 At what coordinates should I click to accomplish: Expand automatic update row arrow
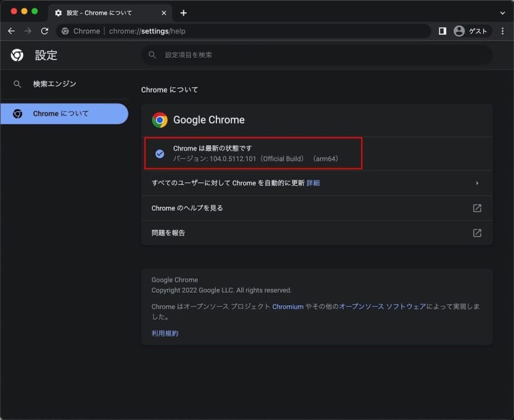pos(477,183)
